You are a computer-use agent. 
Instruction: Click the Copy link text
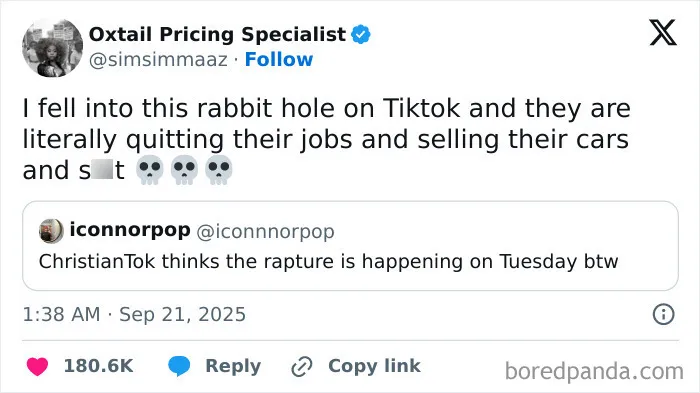click(x=374, y=366)
